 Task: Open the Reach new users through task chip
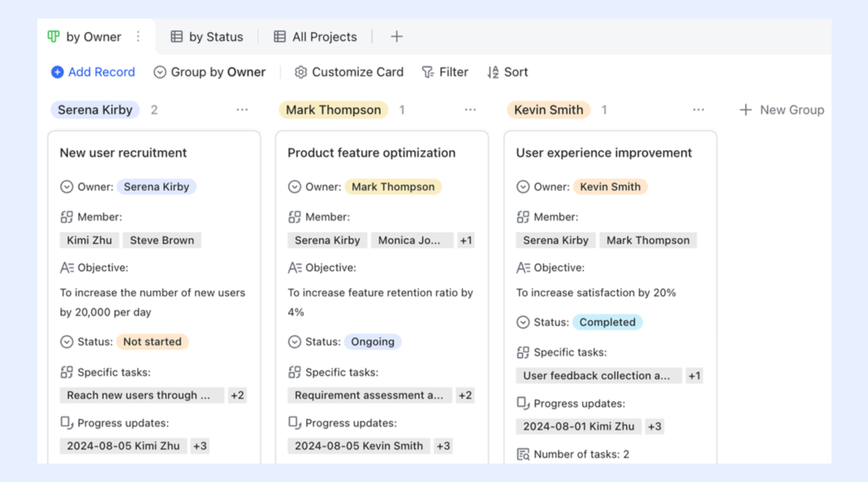coord(142,395)
